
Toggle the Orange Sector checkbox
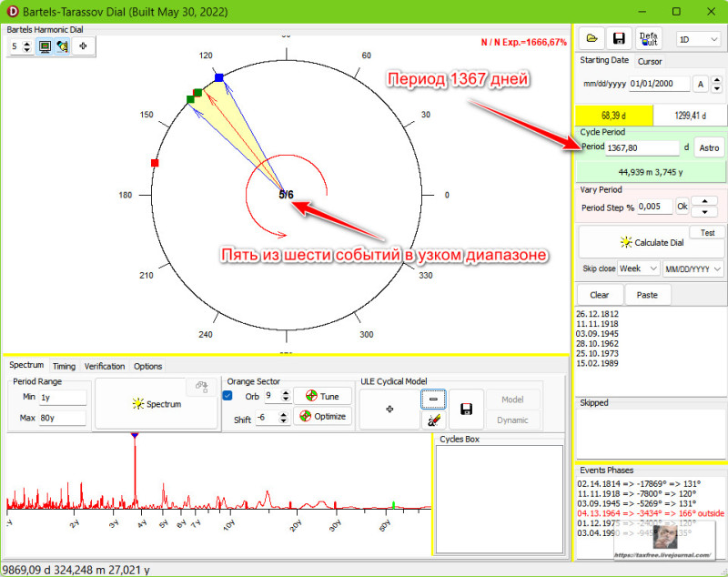click(x=227, y=396)
